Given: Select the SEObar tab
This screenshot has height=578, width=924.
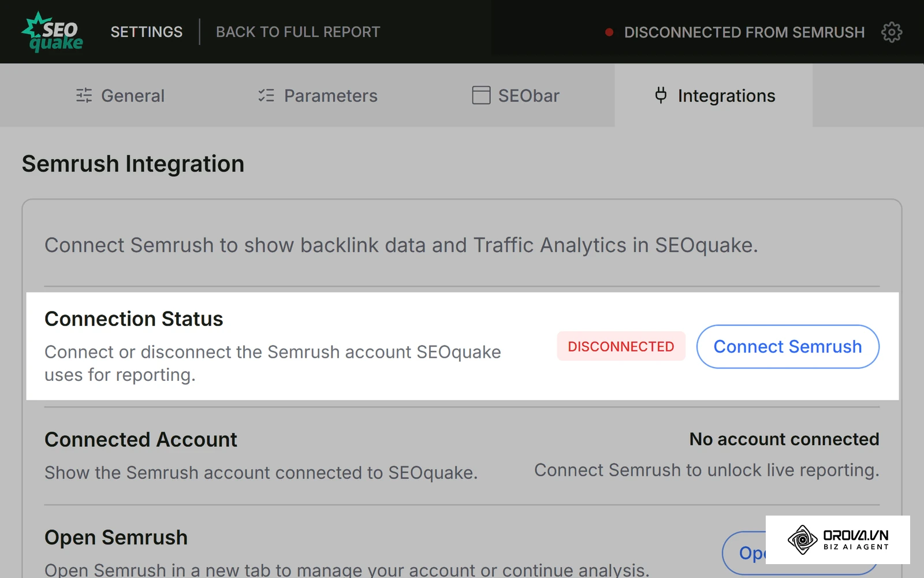Looking at the screenshot, I should point(516,95).
